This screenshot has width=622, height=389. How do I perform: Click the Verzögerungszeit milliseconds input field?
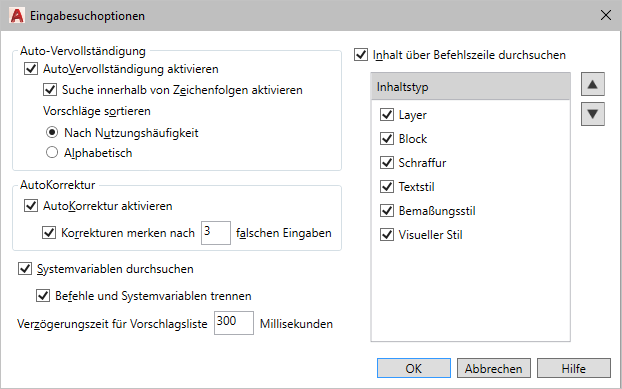click(234, 323)
